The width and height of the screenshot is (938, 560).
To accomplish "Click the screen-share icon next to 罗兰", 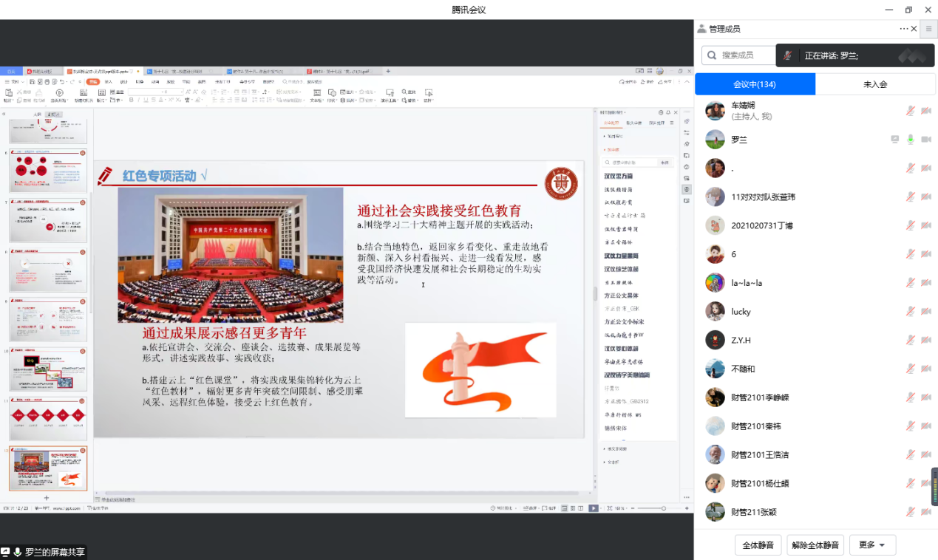I will click(x=895, y=140).
